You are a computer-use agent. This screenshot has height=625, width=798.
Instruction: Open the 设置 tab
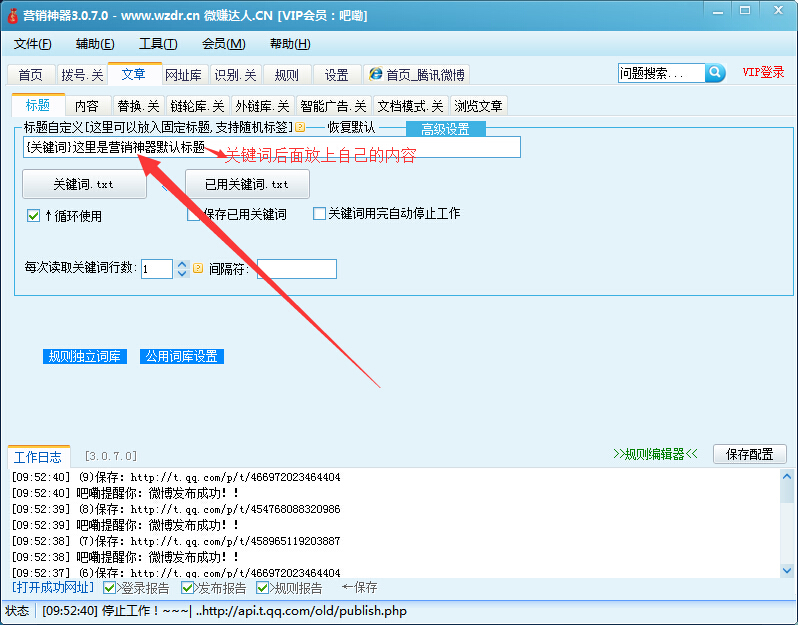pyautogui.click(x=337, y=75)
